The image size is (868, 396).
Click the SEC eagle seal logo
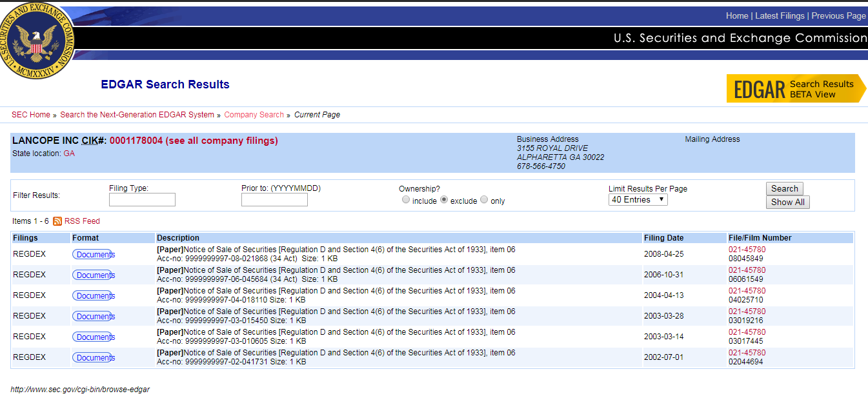37,39
